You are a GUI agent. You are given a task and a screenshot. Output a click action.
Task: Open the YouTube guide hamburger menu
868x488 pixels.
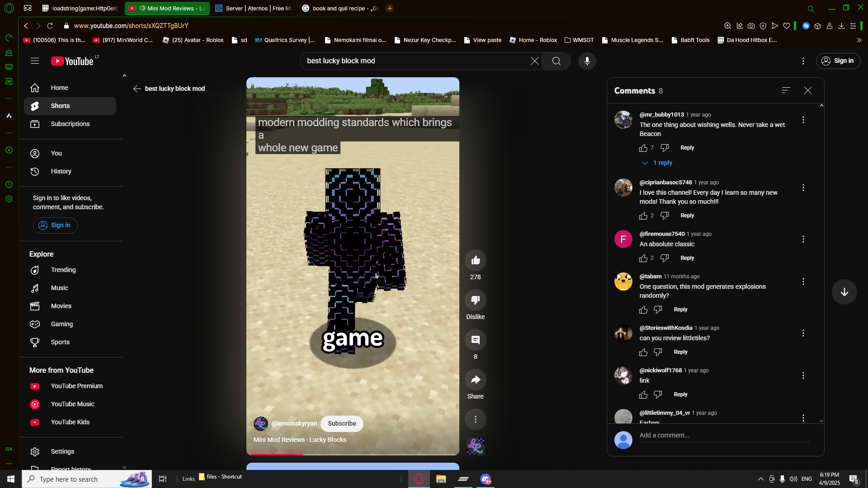point(35,61)
